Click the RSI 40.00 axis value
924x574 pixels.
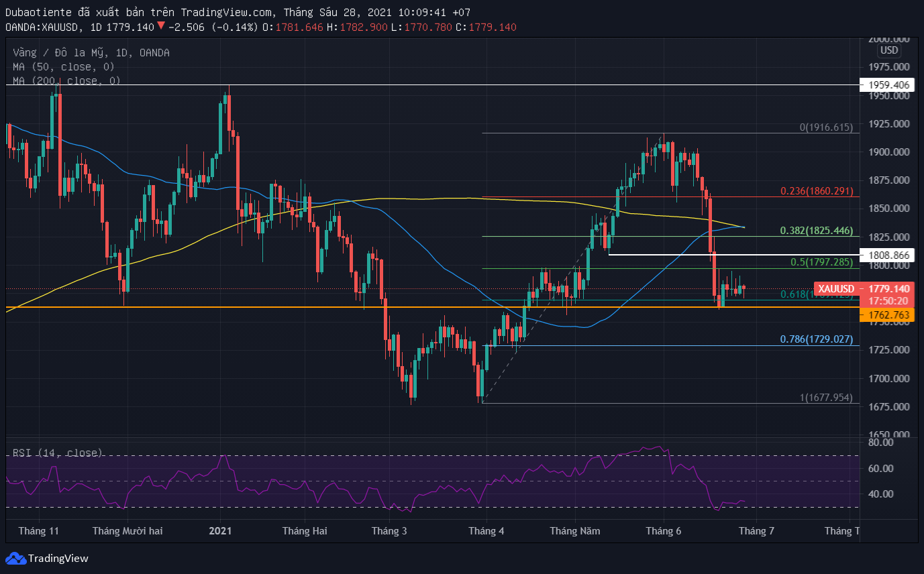(880, 494)
